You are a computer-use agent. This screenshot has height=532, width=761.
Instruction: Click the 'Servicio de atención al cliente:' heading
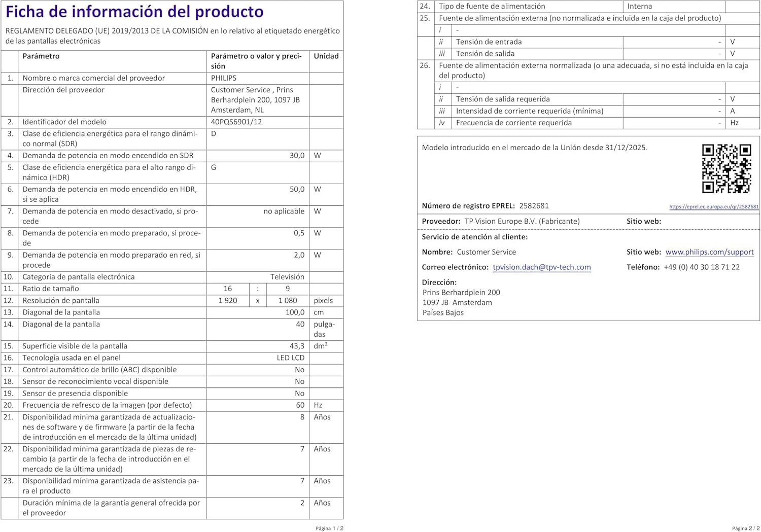(x=475, y=237)
